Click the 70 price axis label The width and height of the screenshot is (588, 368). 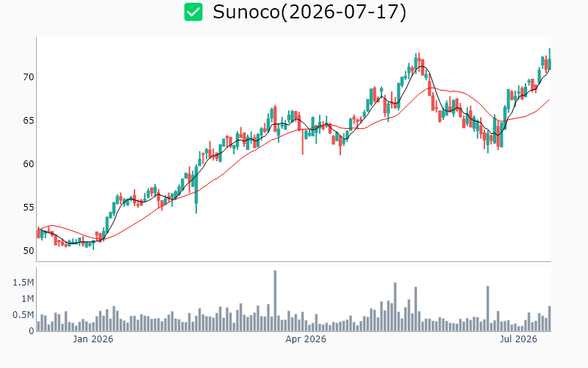[x=29, y=77]
